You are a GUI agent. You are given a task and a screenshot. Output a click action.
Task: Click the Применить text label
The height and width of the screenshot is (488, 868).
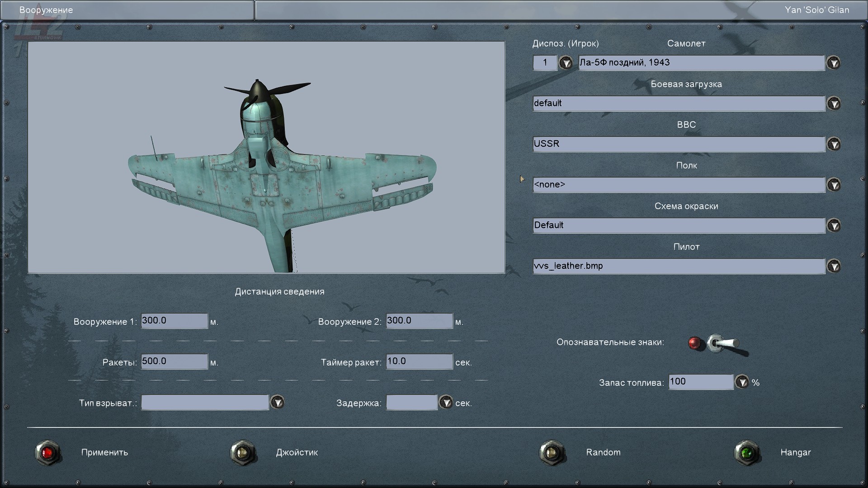tap(104, 452)
